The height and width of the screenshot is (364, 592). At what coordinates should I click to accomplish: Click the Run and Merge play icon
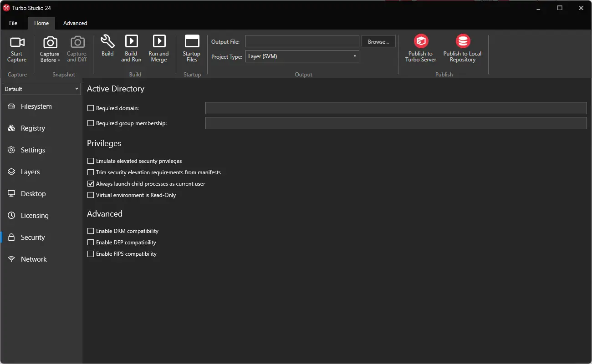(159, 41)
